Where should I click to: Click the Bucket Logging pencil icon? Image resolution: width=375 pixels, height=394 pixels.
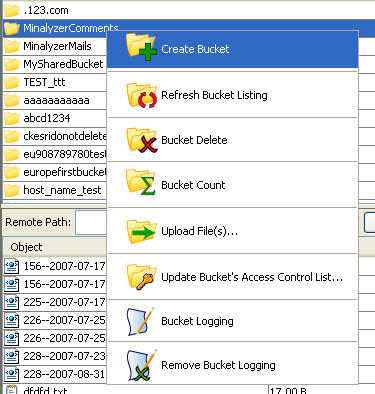pyautogui.click(x=141, y=322)
